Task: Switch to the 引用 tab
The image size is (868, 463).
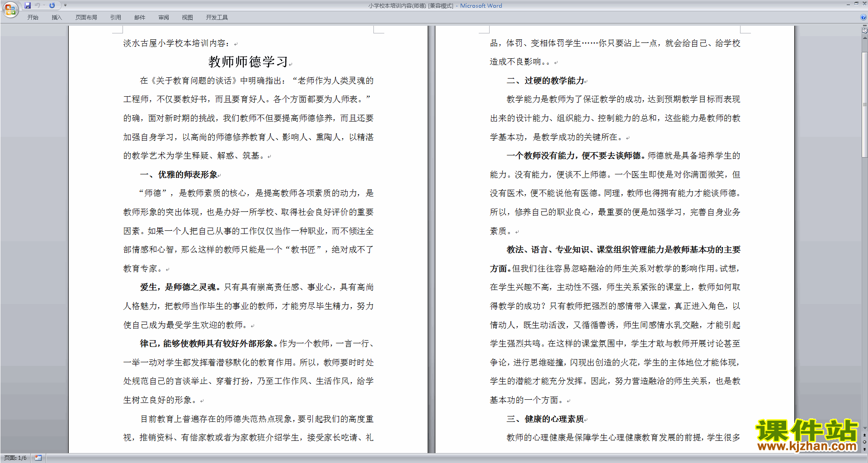Action: [x=116, y=17]
